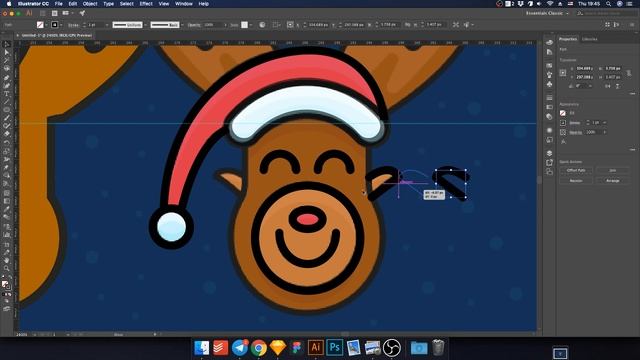Open the stroke weight dropdown in control bar
The width and height of the screenshot is (640, 360).
point(107,25)
